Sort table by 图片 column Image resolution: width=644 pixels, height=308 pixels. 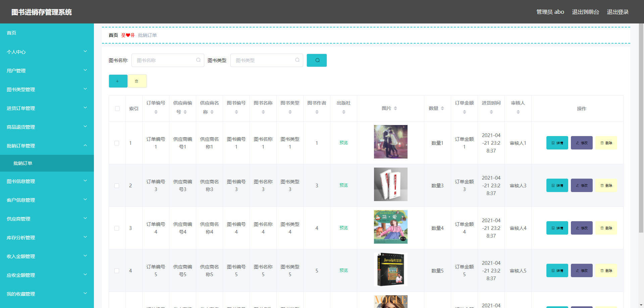tap(395, 108)
